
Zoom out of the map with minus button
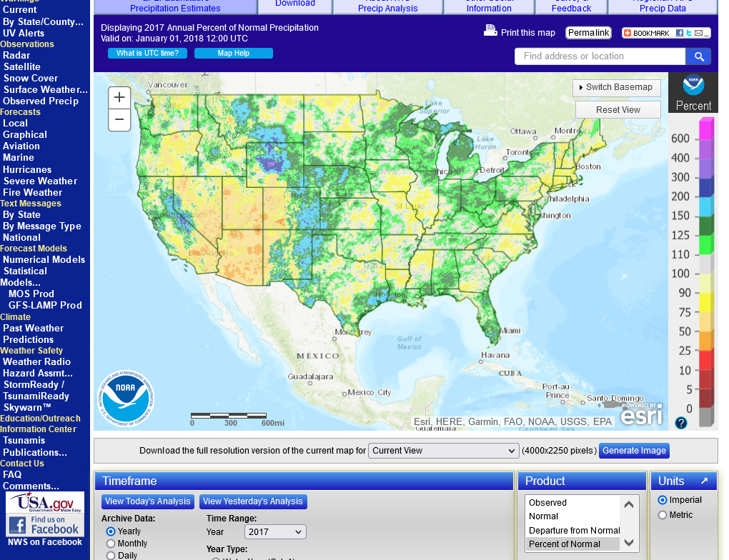[x=119, y=120]
